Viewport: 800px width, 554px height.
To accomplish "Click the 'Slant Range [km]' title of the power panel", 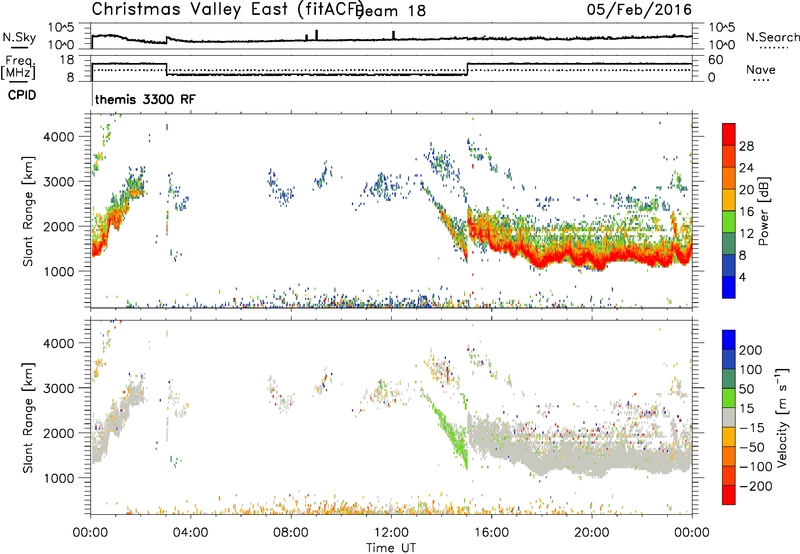I will (28, 211).
